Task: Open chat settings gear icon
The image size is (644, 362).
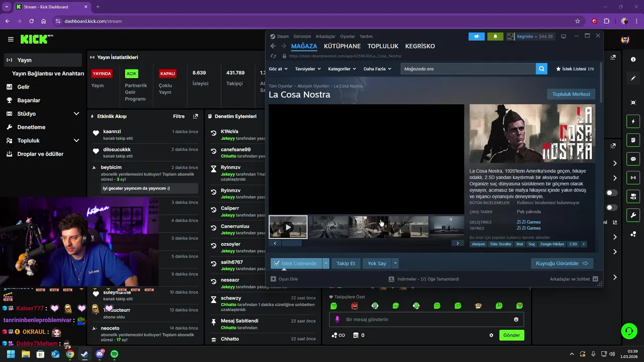Action: (x=492, y=335)
